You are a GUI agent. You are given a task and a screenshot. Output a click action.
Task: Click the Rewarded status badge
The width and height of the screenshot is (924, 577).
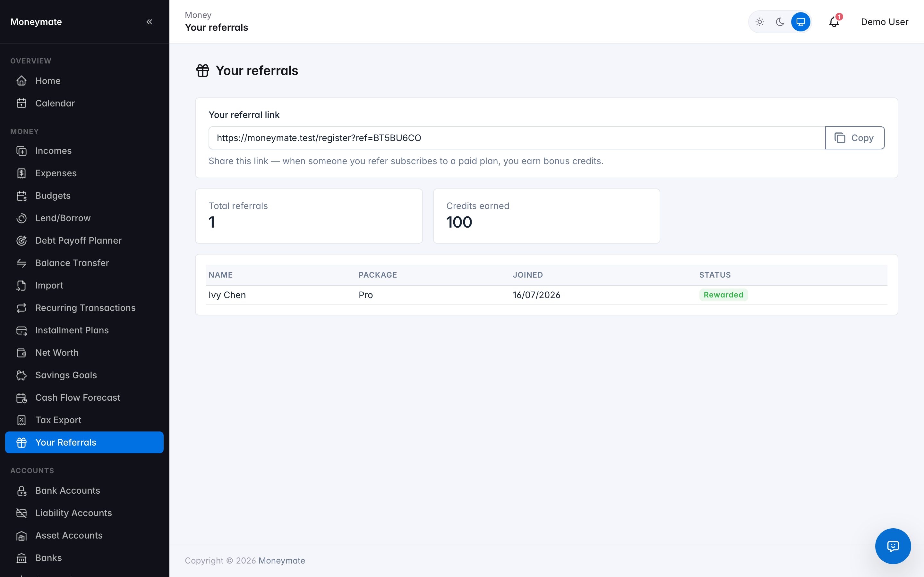(723, 295)
